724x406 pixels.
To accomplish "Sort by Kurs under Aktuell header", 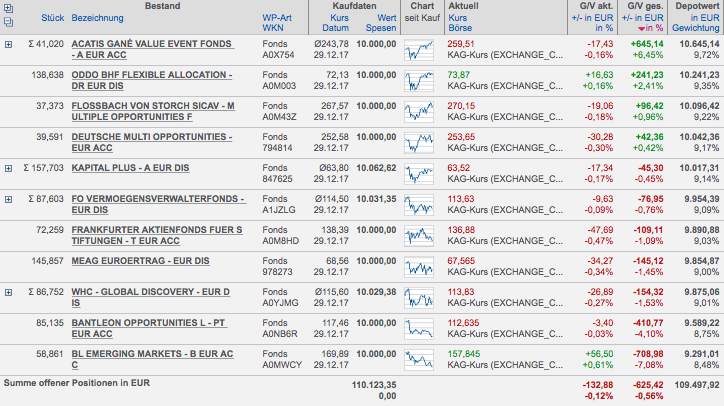I will [x=458, y=18].
